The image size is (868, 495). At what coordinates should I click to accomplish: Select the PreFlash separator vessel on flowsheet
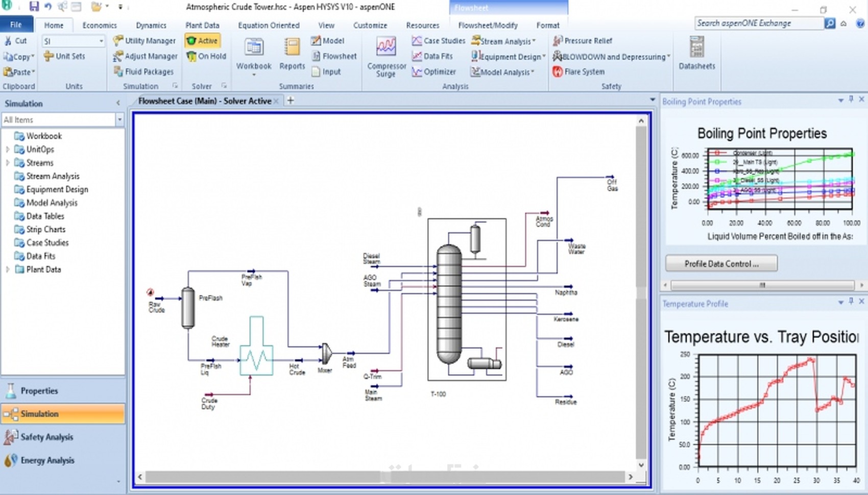tap(188, 307)
